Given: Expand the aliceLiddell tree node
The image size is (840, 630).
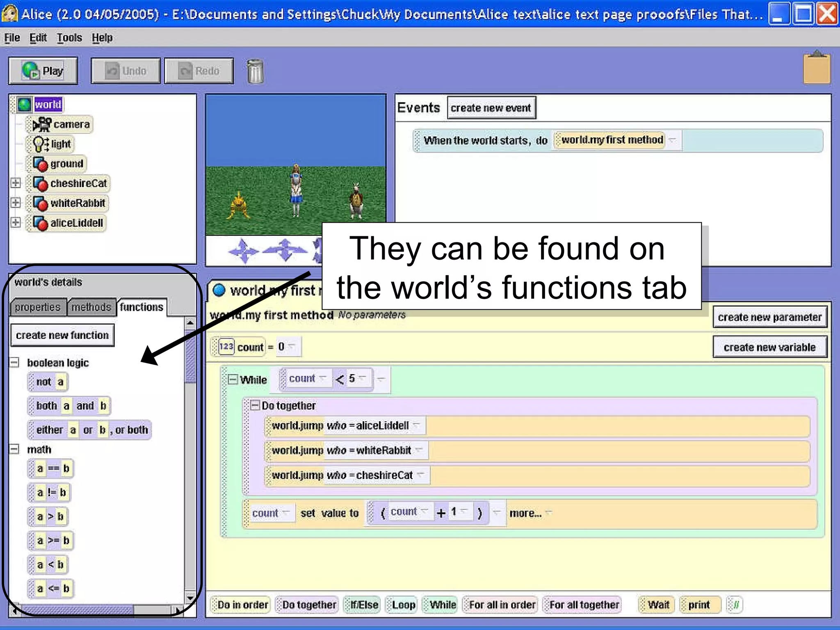Looking at the screenshot, I should pyautogui.click(x=16, y=222).
